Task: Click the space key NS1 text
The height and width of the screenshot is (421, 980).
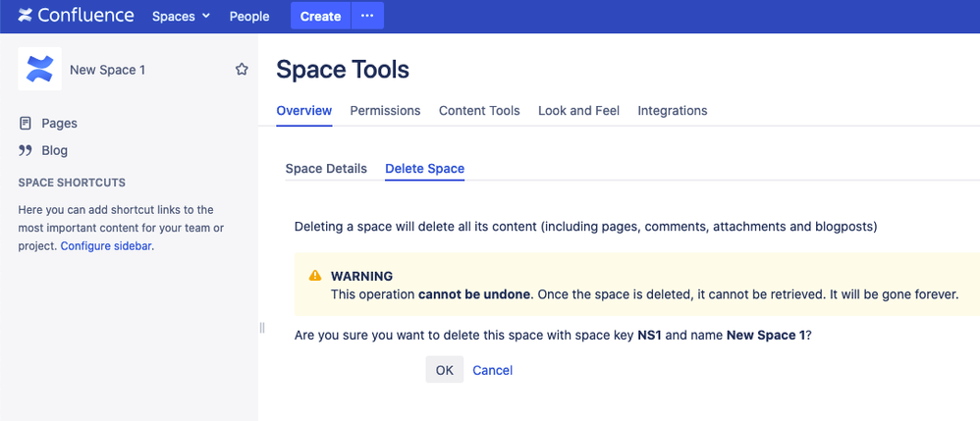Action: tap(649, 336)
